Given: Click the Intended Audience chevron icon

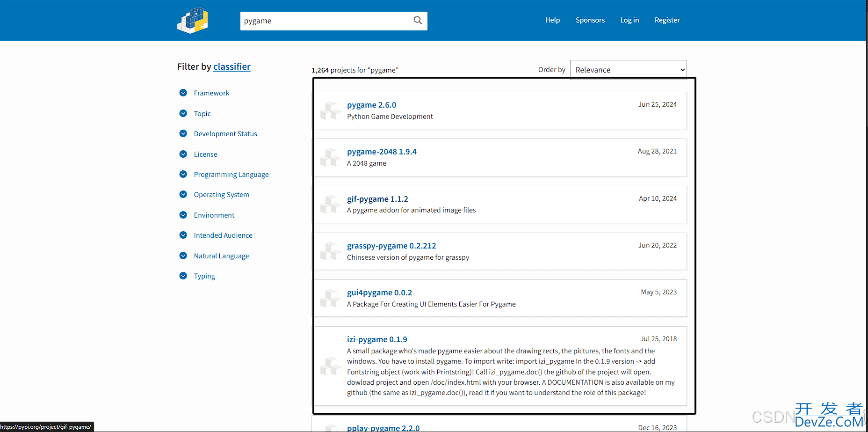Looking at the screenshot, I should [x=183, y=235].
